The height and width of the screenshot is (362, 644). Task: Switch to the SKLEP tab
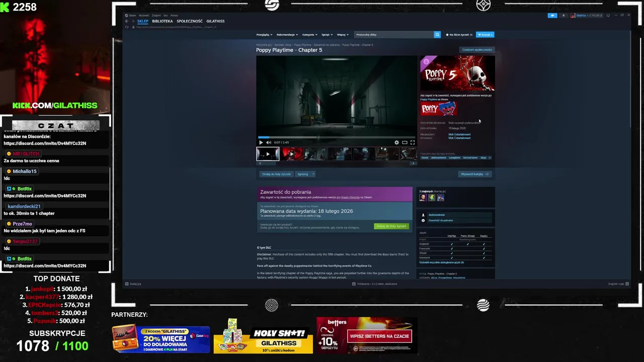[x=143, y=21]
